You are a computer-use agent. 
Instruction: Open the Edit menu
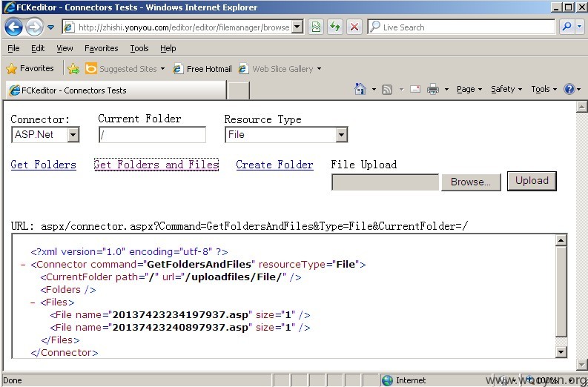pos(38,48)
